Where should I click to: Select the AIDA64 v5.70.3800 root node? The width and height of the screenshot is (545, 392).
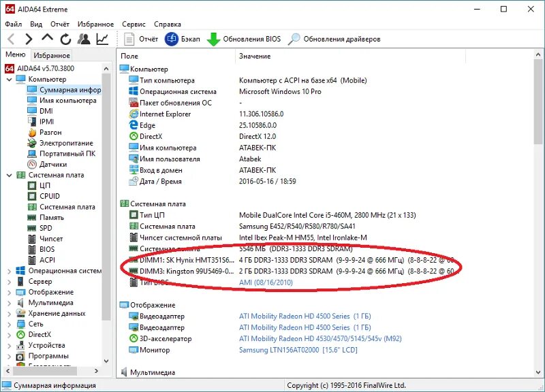40,69
